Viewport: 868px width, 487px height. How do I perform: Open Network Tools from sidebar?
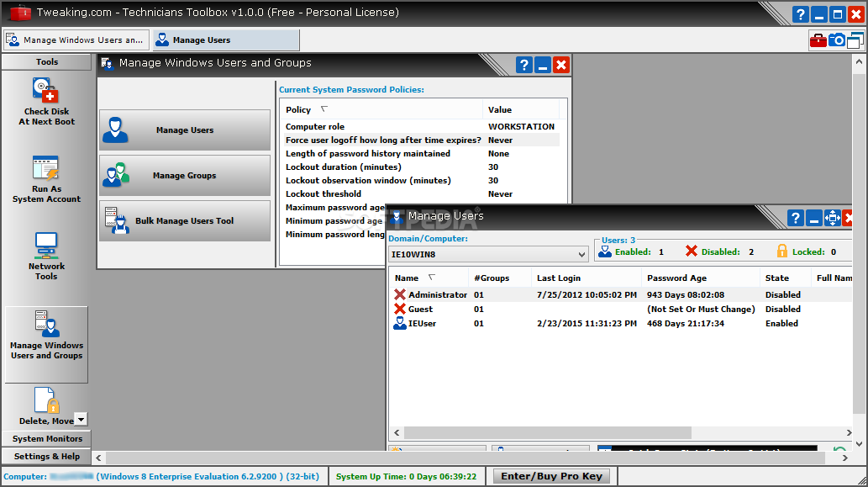point(46,257)
